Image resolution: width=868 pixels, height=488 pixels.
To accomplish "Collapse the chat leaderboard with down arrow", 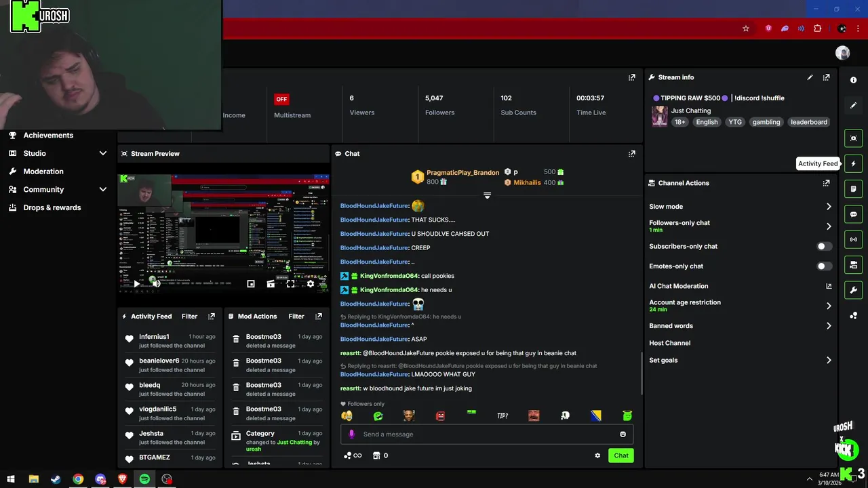I will coord(487,196).
